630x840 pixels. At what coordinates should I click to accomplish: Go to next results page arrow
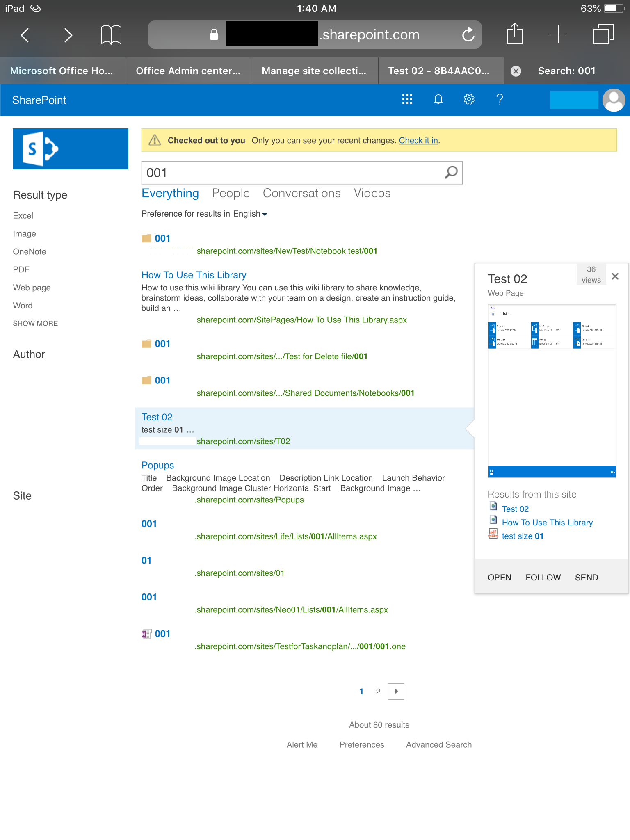click(x=396, y=692)
